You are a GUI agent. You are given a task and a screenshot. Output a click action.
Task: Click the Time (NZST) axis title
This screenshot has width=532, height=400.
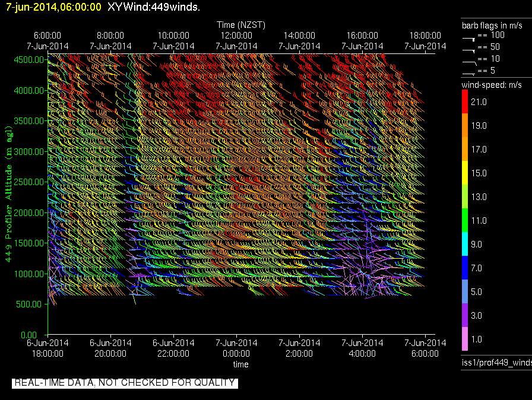tap(241, 25)
